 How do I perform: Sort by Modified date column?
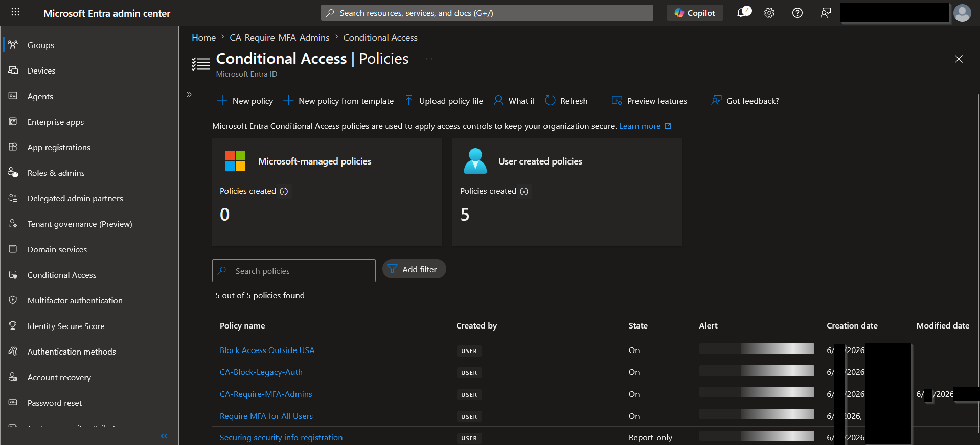click(x=943, y=326)
